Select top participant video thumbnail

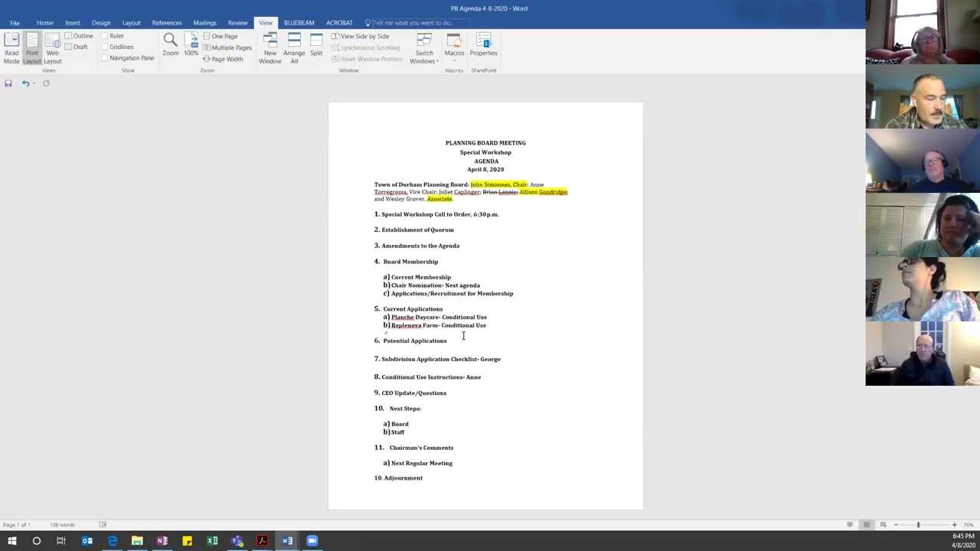(x=923, y=32)
